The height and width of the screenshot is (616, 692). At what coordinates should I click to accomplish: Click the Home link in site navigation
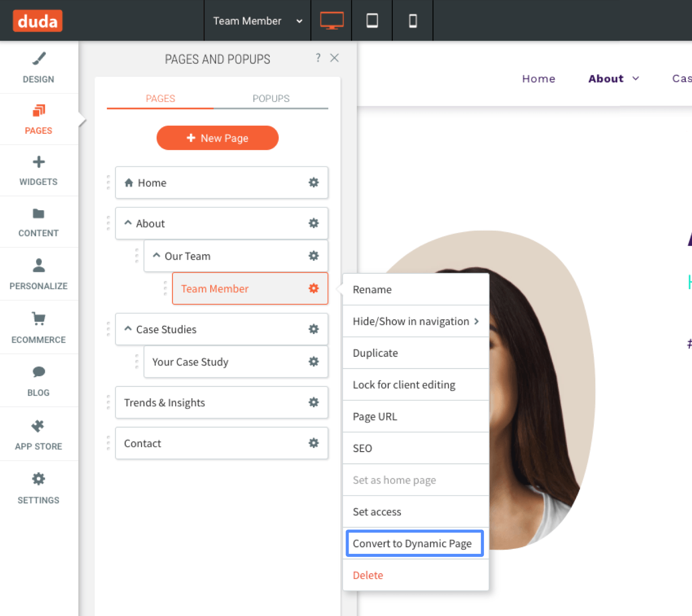pyautogui.click(x=538, y=78)
